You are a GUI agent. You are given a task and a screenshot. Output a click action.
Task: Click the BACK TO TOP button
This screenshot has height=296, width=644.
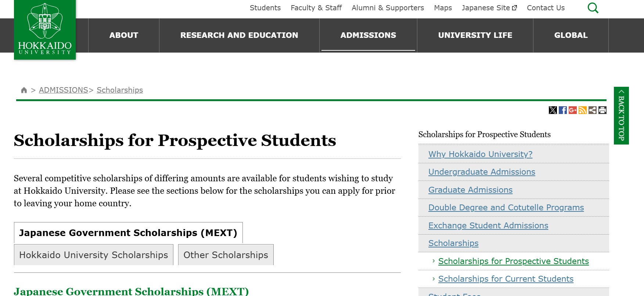pyautogui.click(x=621, y=115)
